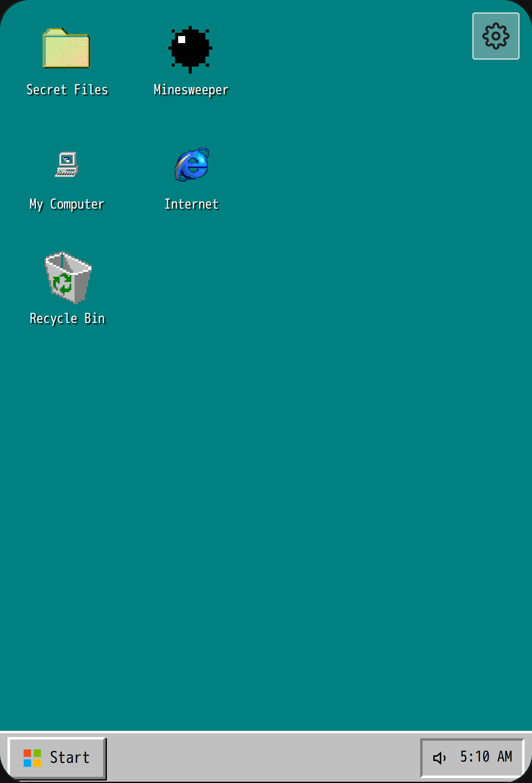Viewport: 532px width, 783px height.
Task: Open the Recycle Bin icon
Action: (68, 277)
